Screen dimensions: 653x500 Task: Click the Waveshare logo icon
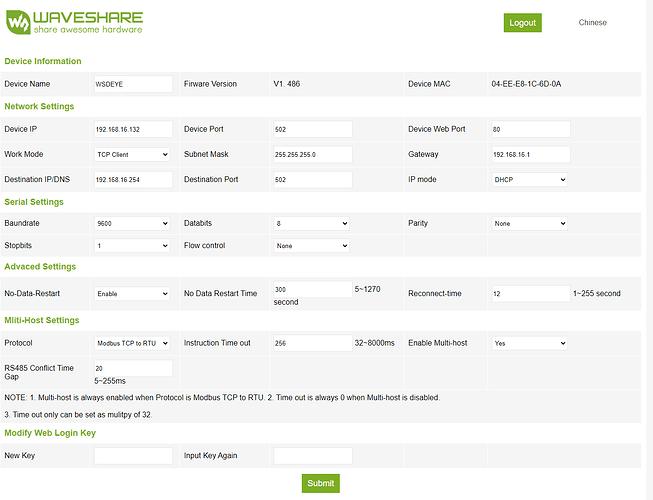click(x=17, y=22)
